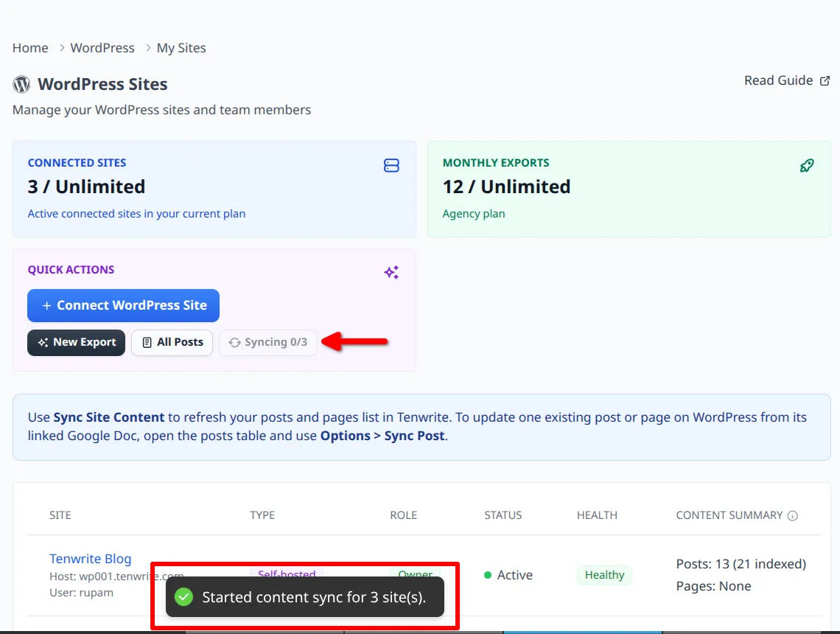The image size is (840, 634).
Task: Select My Sites breadcrumb
Action: (181, 48)
